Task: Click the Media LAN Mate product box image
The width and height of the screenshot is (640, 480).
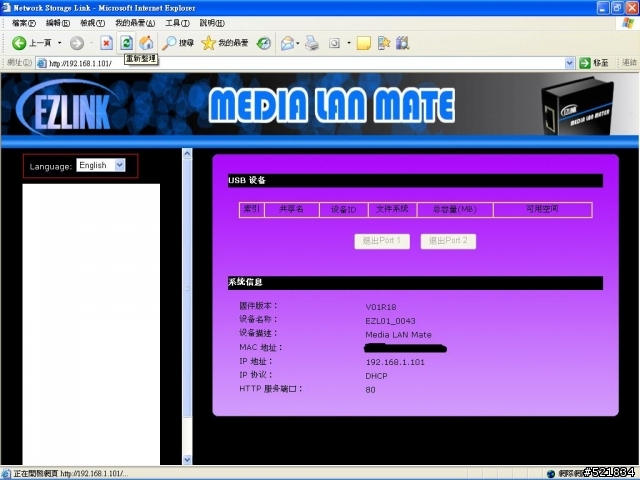Action: point(578,107)
